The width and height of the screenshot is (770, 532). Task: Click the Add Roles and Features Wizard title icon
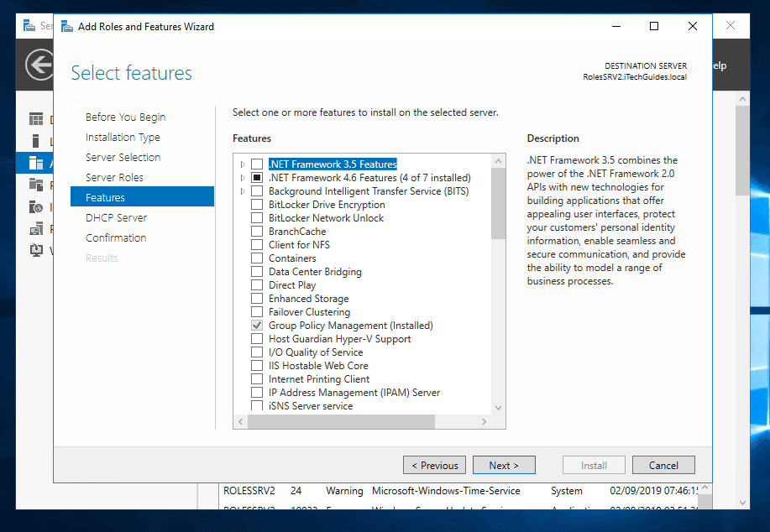[67, 27]
